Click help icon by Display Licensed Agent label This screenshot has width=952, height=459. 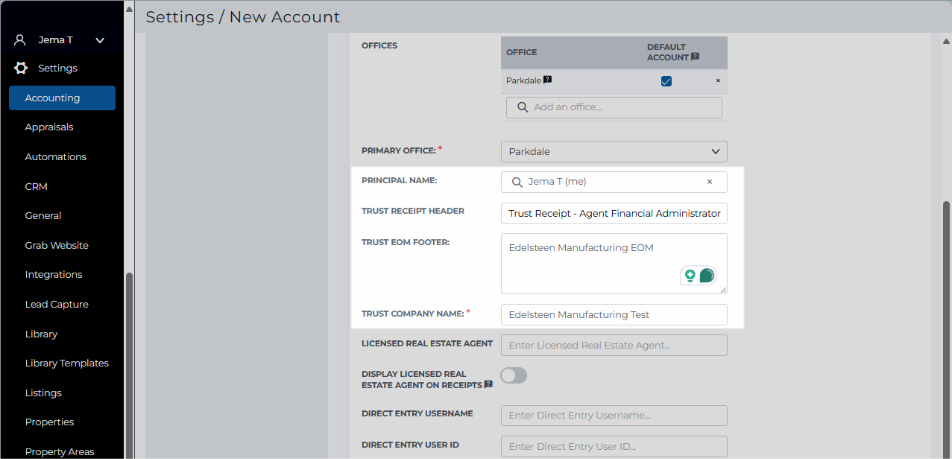click(488, 384)
